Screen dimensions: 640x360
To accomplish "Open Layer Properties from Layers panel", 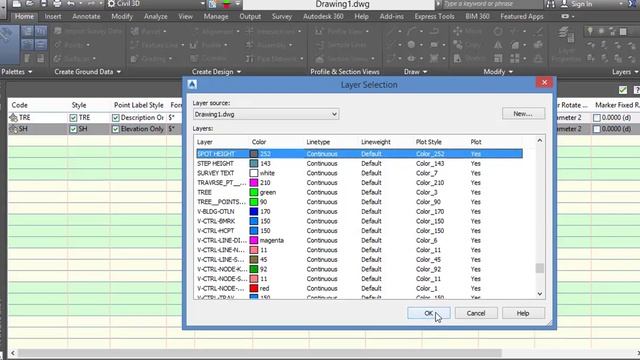I will point(566,45).
